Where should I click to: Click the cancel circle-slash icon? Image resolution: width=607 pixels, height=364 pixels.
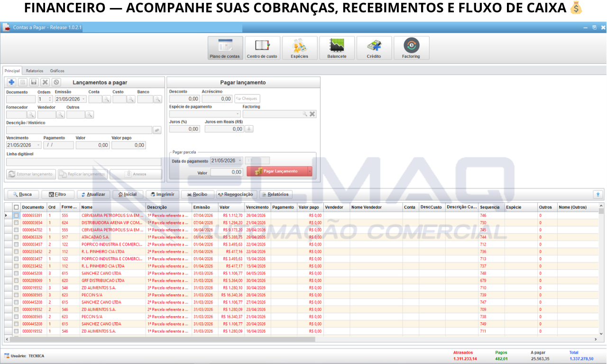coord(56,82)
